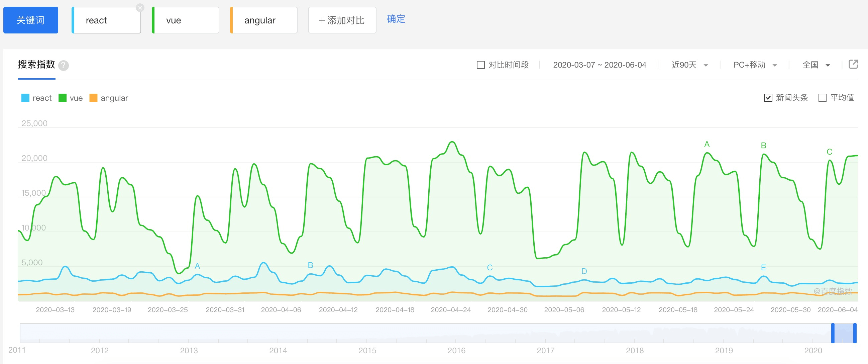The width and height of the screenshot is (868, 364).
Task: Click the blue react legend swatch
Action: click(25, 98)
